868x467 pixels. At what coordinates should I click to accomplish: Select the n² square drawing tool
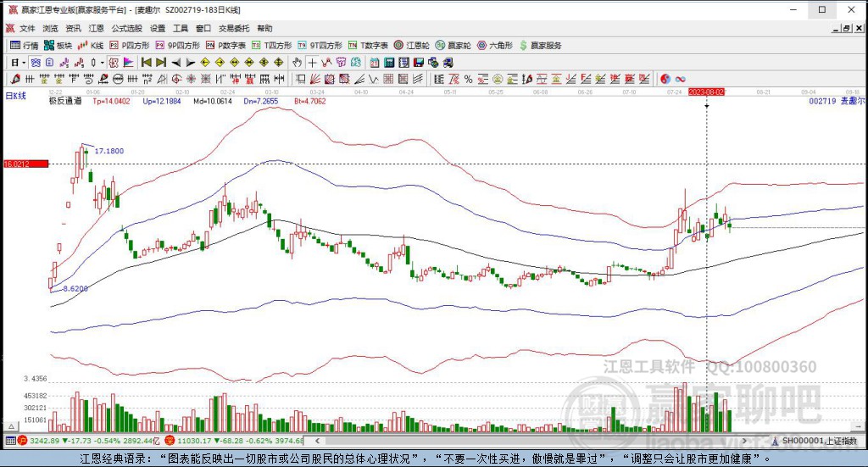click(147, 79)
